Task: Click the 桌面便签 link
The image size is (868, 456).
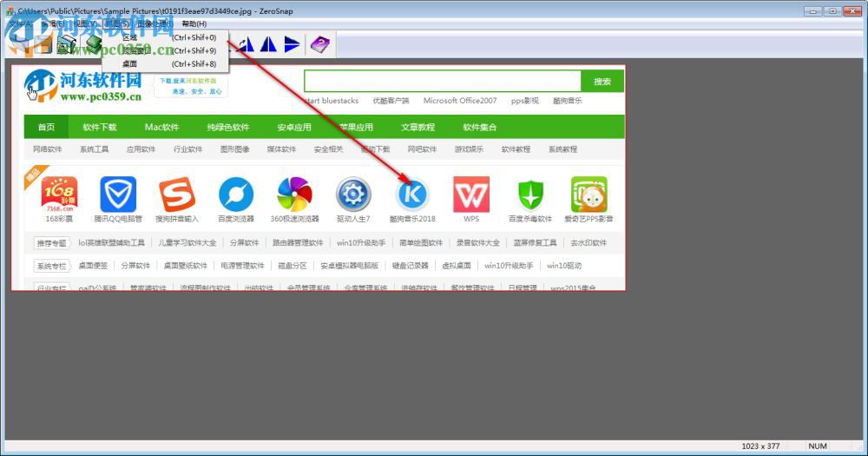Action: (x=93, y=266)
